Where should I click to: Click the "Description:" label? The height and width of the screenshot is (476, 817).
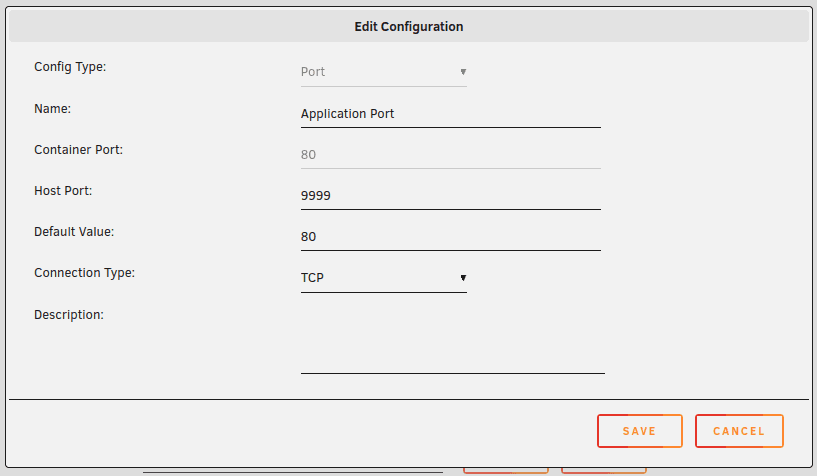69,314
